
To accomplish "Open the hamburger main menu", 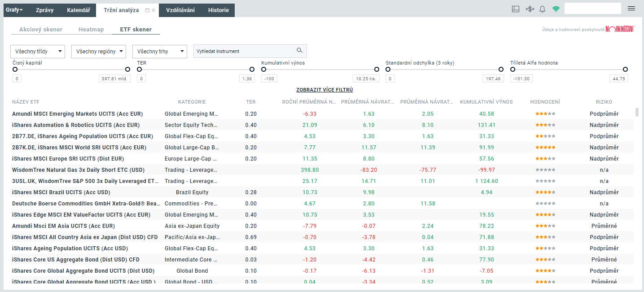I will click(x=631, y=9).
